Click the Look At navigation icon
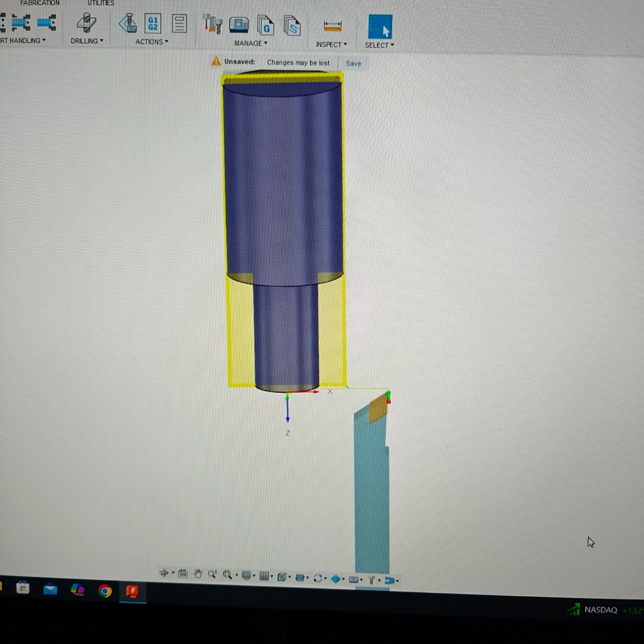Screen dimensions: 644x644 [x=183, y=574]
